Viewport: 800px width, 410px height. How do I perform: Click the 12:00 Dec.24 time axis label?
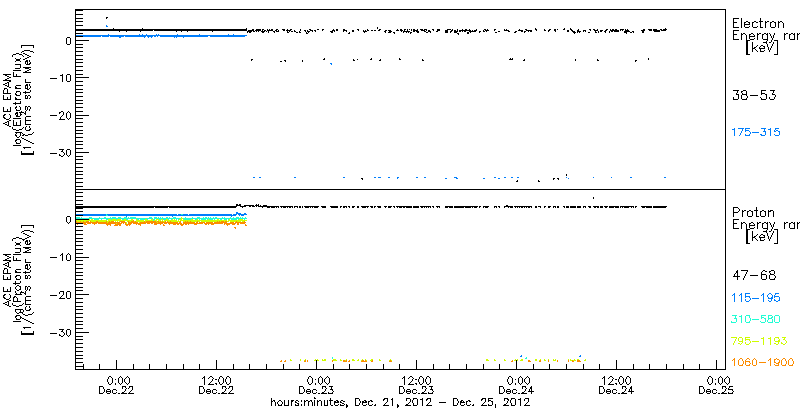tap(616, 385)
